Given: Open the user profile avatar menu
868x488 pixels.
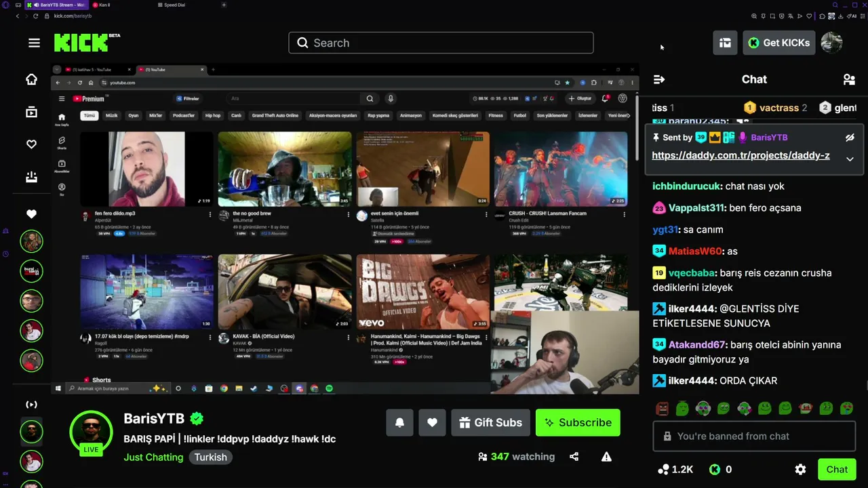Looking at the screenshot, I should 831,43.
